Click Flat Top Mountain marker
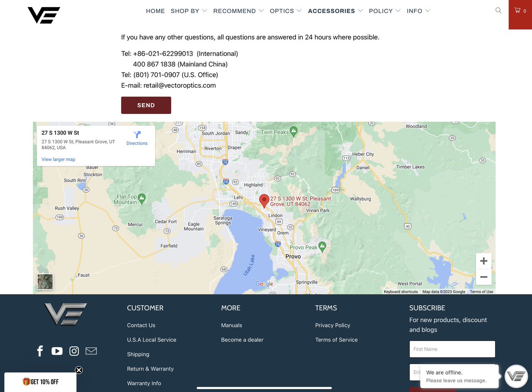This screenshot has height=392, width=532. pos(142,198)
